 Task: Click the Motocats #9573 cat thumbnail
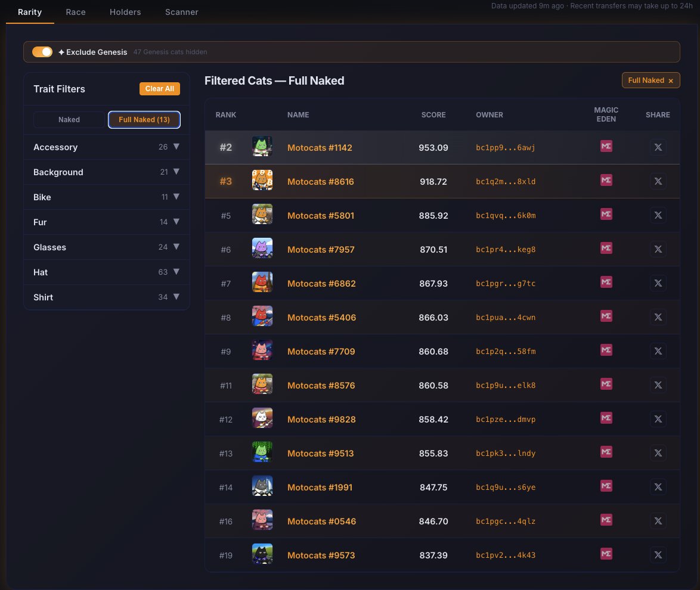(x=262, y=554)
